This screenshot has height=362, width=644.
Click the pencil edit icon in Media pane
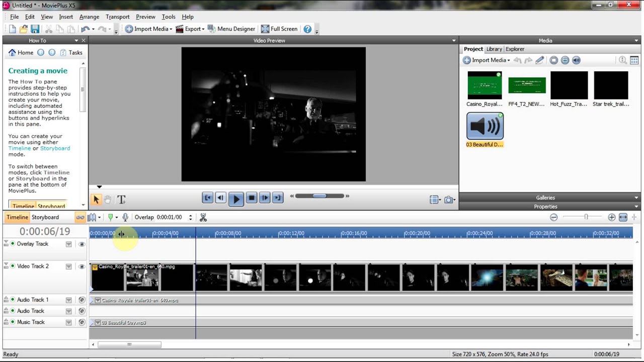539,60
